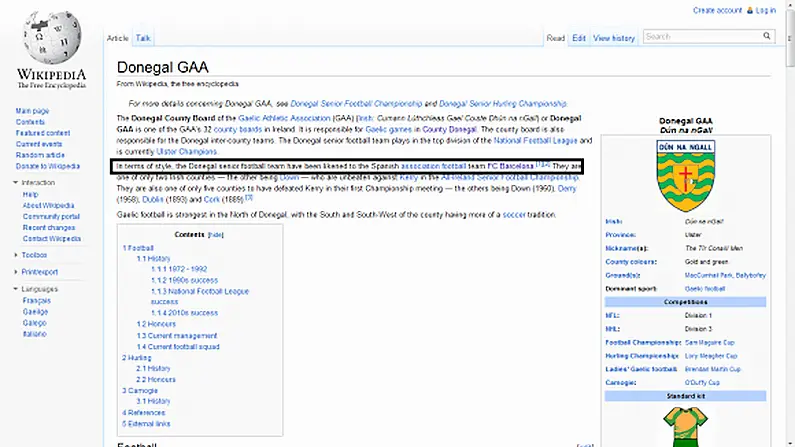795x447 pixels.
Task: Open the View history tab
Action: (x=613, y=38)
